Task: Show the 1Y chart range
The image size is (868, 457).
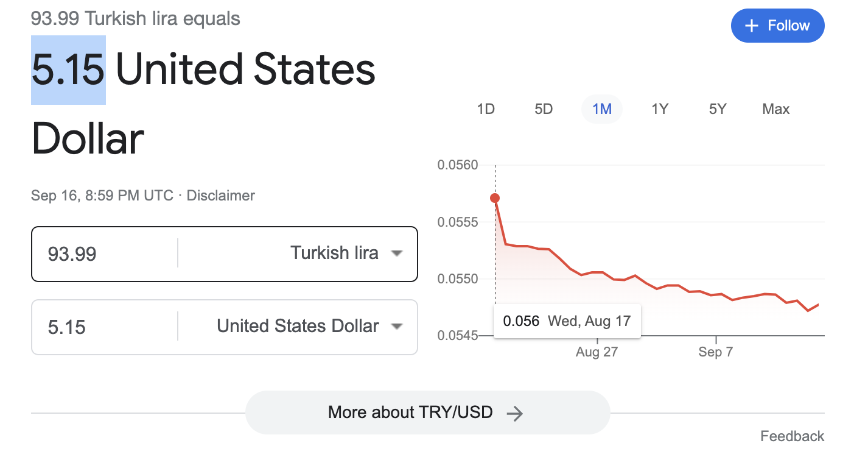Action: point(660,109)
